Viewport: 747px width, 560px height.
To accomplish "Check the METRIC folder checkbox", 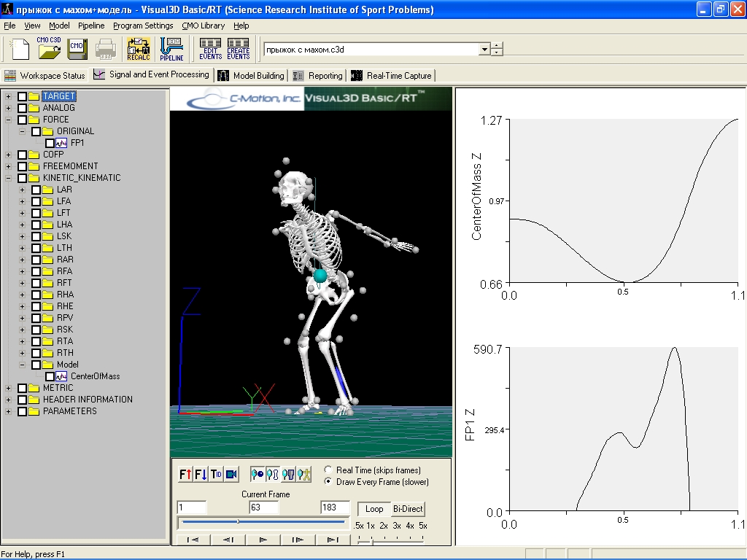I will tap(22, 388).
